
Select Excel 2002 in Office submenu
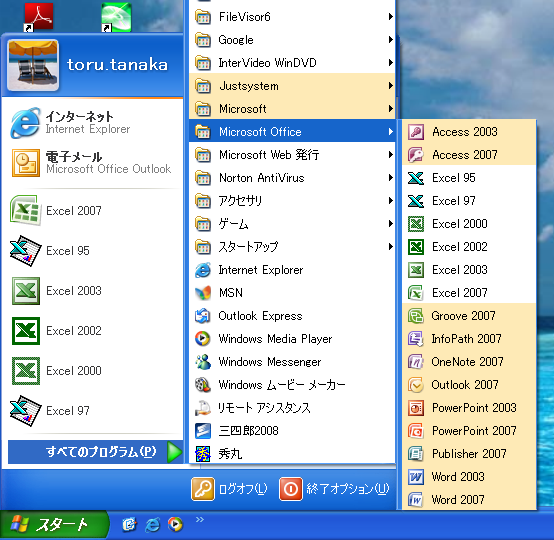469,247
